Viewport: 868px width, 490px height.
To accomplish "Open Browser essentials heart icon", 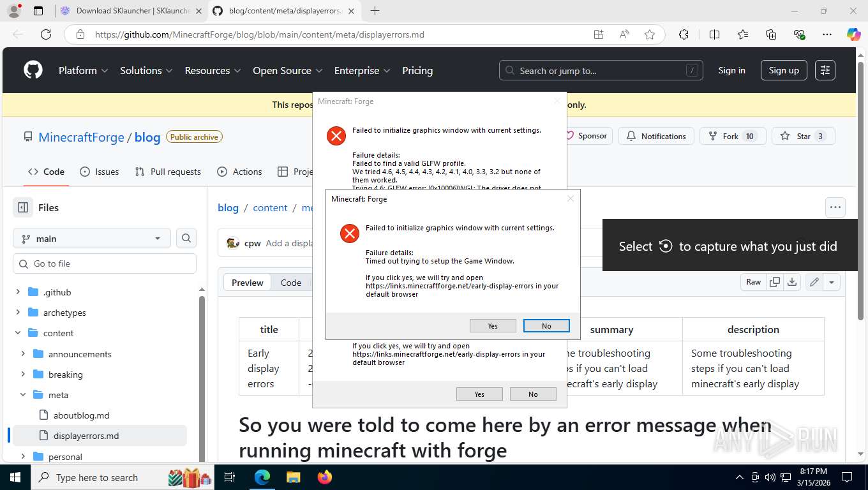I will coord(799,34).
